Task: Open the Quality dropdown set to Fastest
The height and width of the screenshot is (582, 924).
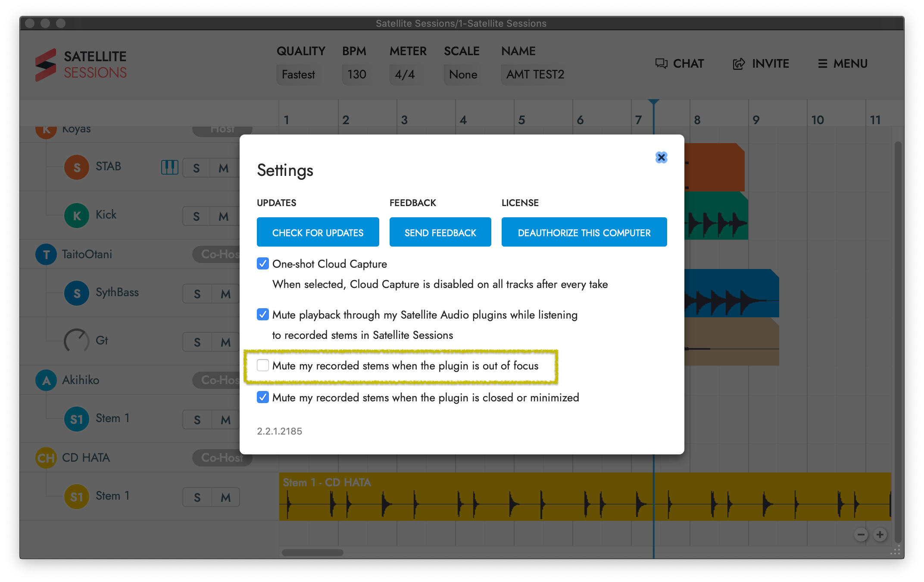Action: click(299, 75)
